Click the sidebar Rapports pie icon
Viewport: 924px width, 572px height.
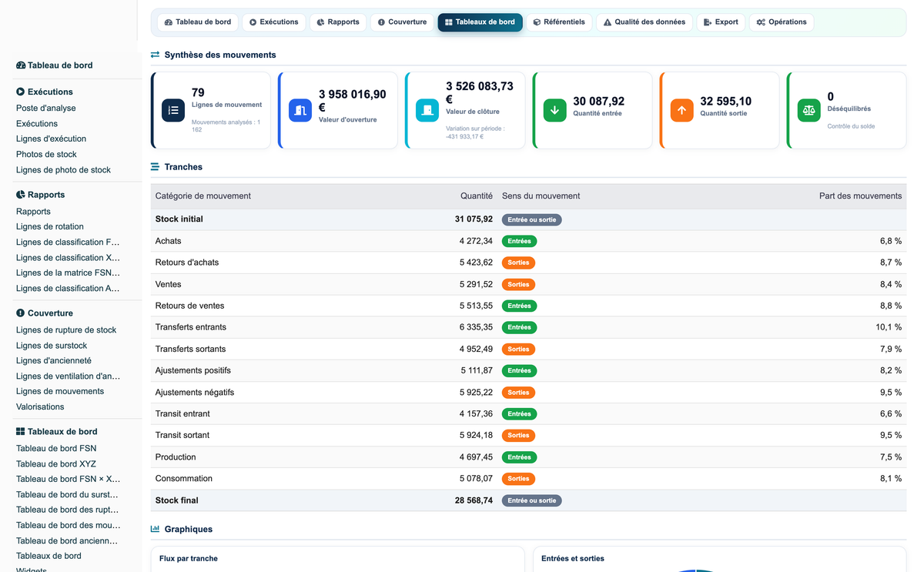coord(21,195)
